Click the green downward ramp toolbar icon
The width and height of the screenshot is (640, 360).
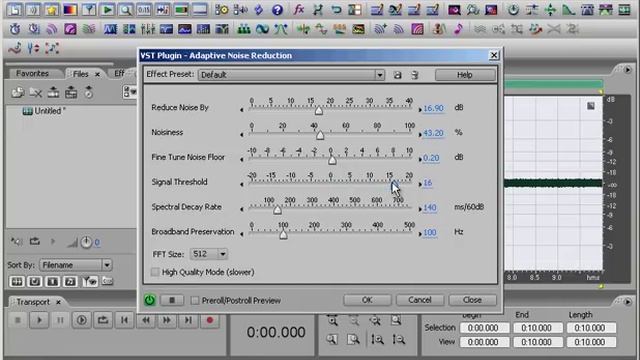pyautogui.click(x=569, y=10)
